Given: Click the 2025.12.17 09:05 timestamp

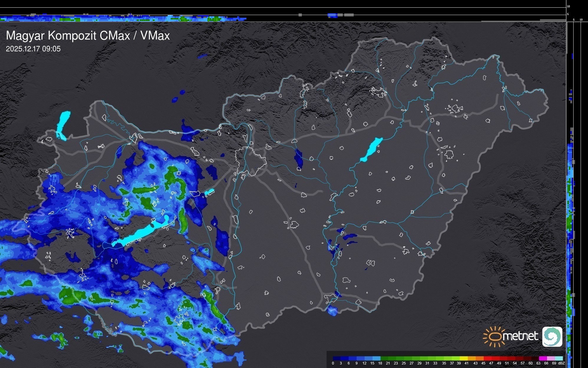Looking at the screenshot, I should [33, 49].
